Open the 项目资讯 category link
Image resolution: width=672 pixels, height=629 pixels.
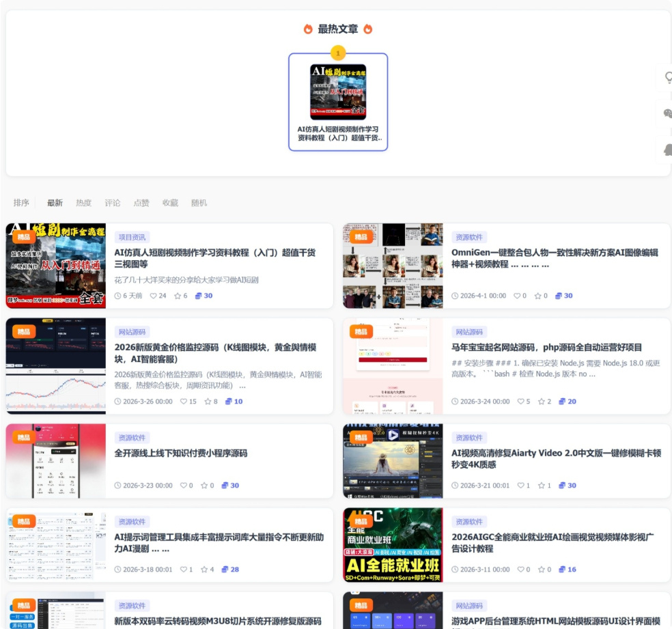132,236
